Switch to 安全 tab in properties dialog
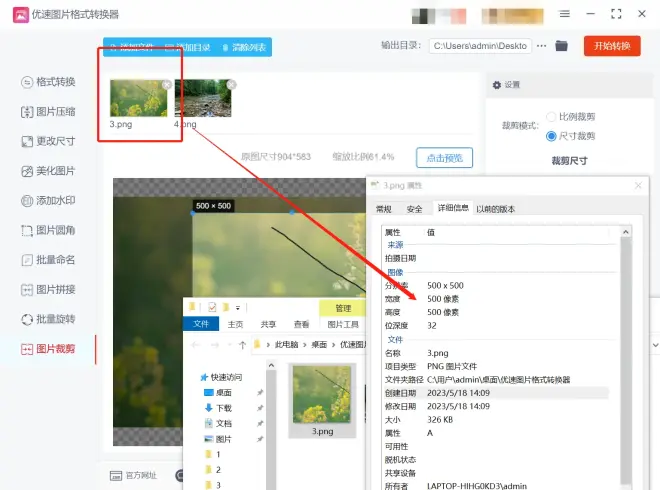Image resolution: width=660 pixels, height=490 pixels. coord(414,209)
